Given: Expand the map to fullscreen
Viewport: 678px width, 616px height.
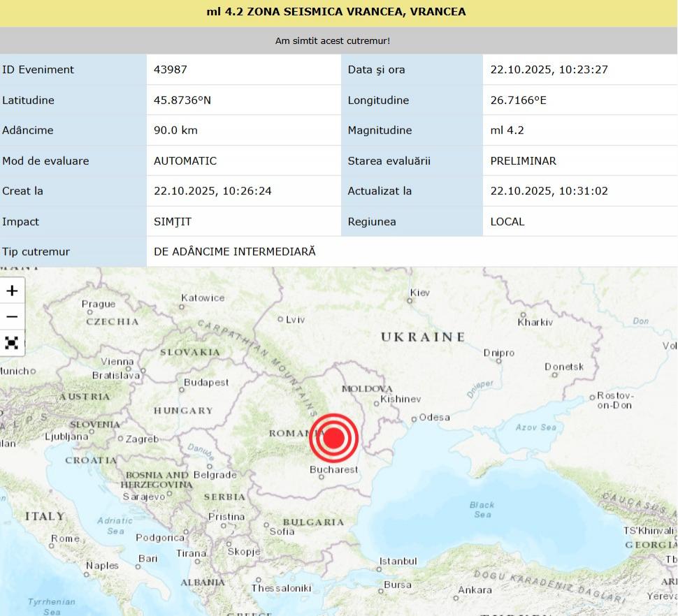Looking at the screenshot, I should (11, 342).
